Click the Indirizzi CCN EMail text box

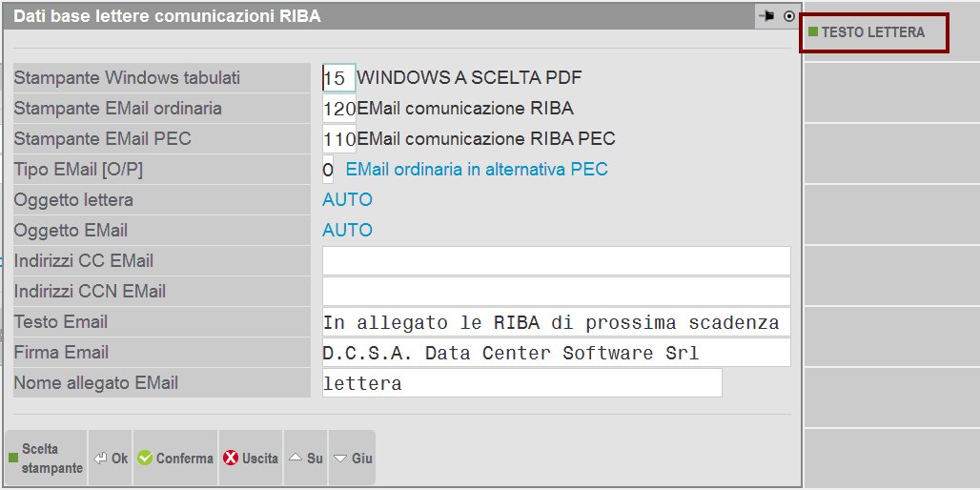(556, 292)
